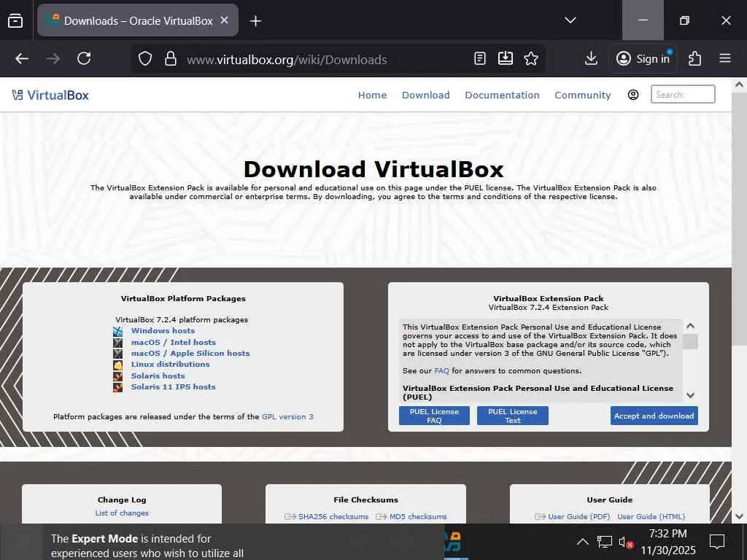Viewport: 747px width, 560px height.
Task: Open the Solaris hosts link
Action: tap(158, 376)
